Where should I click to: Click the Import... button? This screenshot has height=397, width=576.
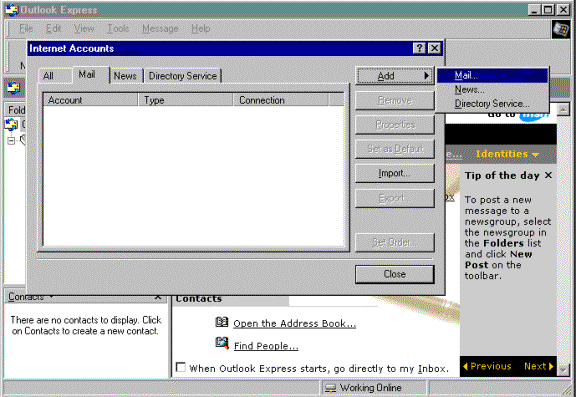click(395, 173)
